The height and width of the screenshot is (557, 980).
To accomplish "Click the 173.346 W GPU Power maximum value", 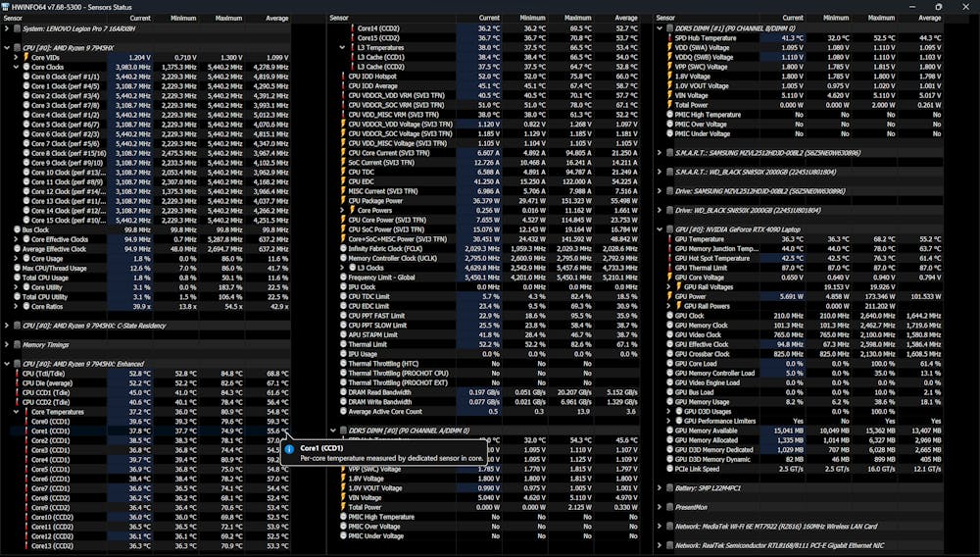I will click(879, 296).
